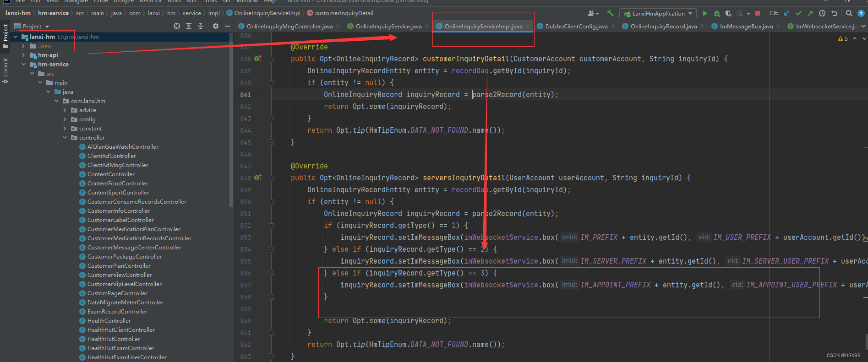This screenshot has width=868, height=362.
Task: Click the blue IDE update arrow icon
Action: coord(861,13)
